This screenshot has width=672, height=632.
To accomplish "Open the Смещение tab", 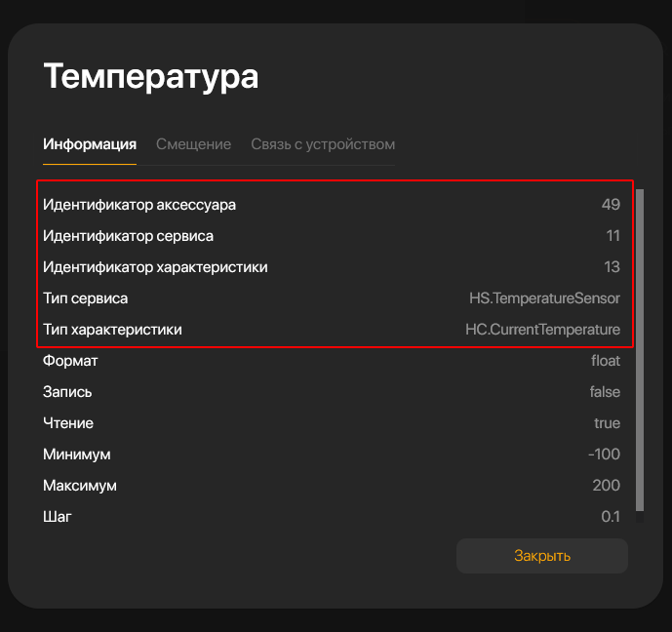I will point(193,144).
